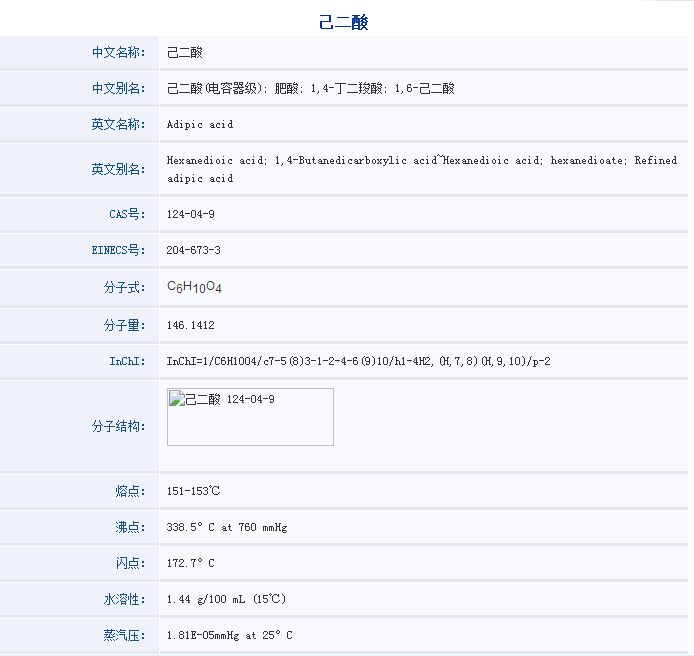Click the Adipic acid English name
The width and height of the screenshot is (694, 656).
coord(200,125)
